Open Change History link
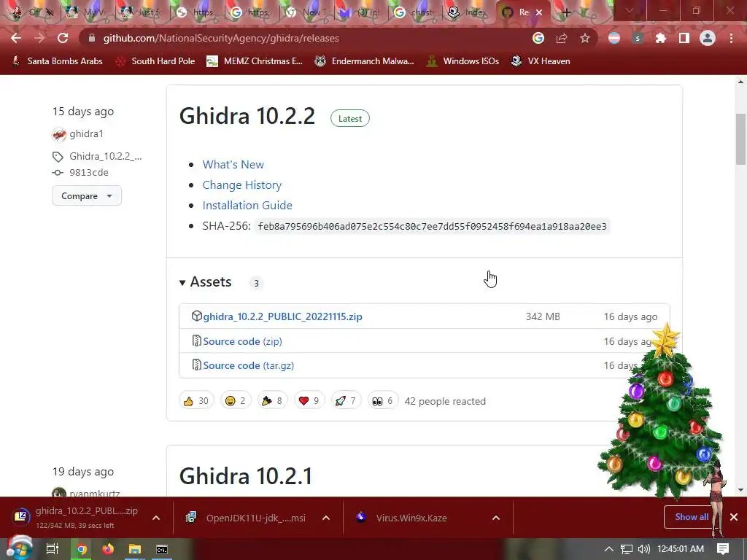Viewport: 747px width, 560px height. pos(242,184)
